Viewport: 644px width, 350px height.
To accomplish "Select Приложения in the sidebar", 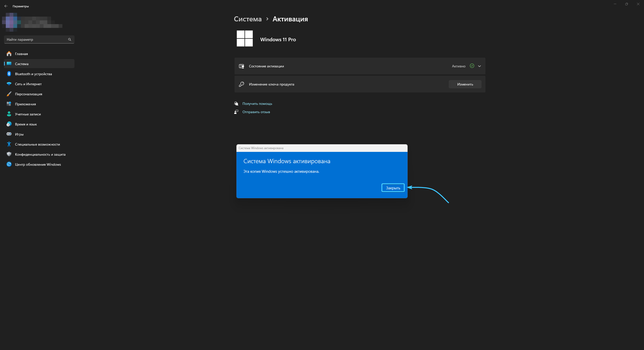I will pyautogui.click(x=25, y=104).
